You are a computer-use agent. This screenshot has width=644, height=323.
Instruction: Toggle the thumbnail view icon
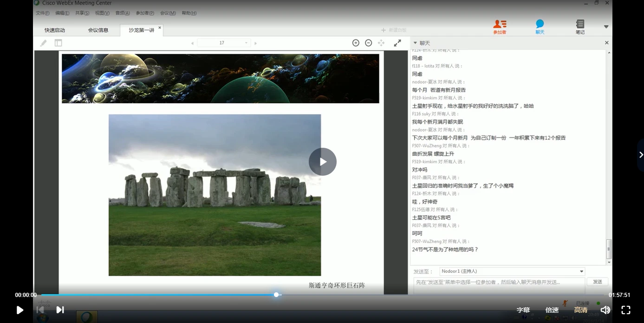pos(58,43)
